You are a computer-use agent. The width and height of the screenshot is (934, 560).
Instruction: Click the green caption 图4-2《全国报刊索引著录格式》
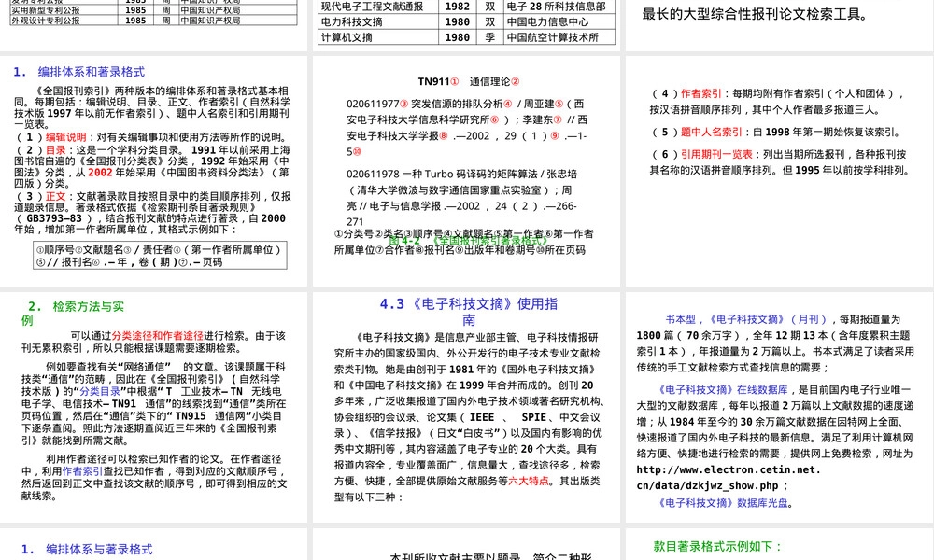click(468, 241)
